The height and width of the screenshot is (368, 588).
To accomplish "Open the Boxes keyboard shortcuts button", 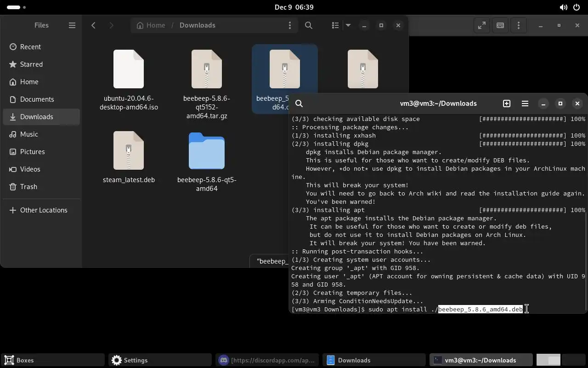I will (x=500, y=25).
